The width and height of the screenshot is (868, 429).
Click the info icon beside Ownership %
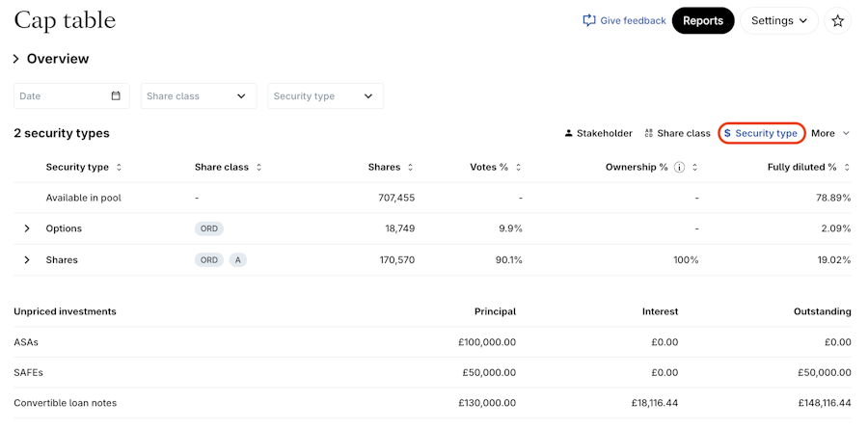click(x=679, y=168)
